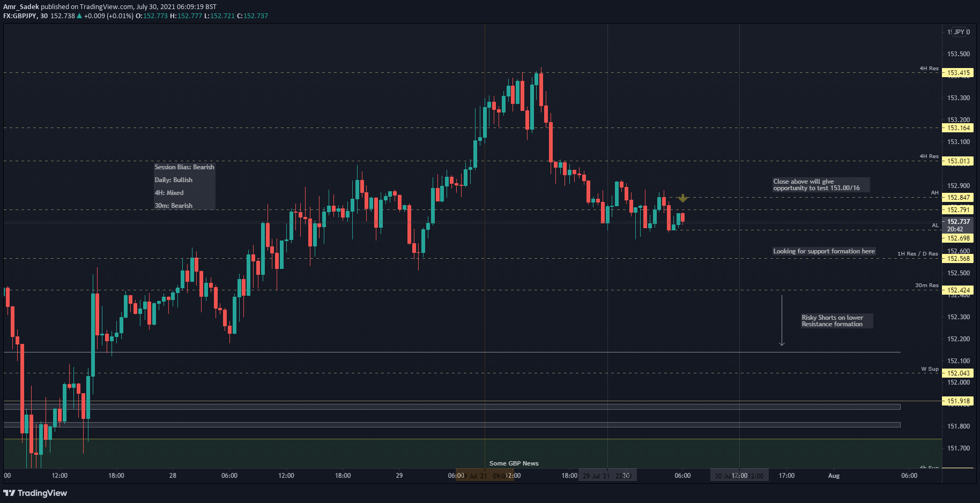
Task: Select the 152.568 price level tag
Action: point(958,259)
